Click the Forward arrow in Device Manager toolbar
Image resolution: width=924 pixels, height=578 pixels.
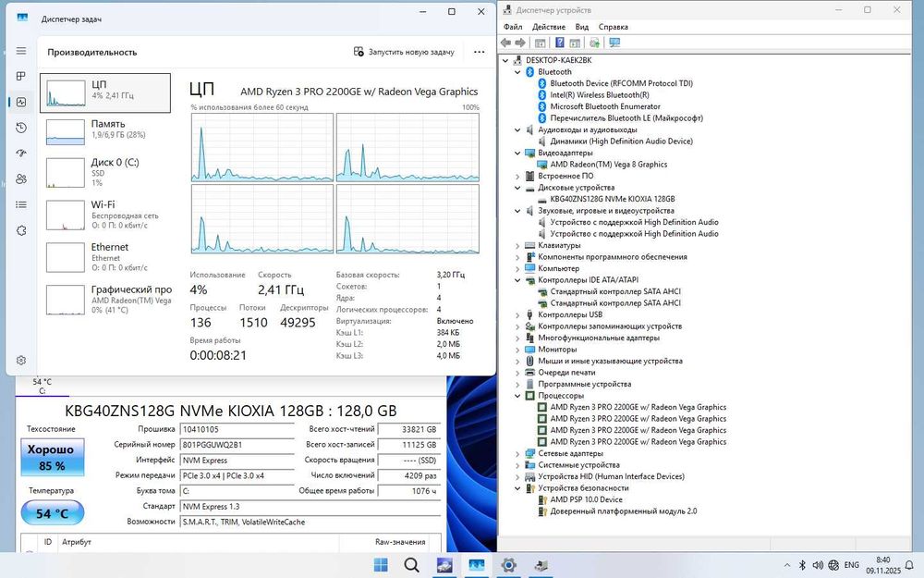(519, 43)
